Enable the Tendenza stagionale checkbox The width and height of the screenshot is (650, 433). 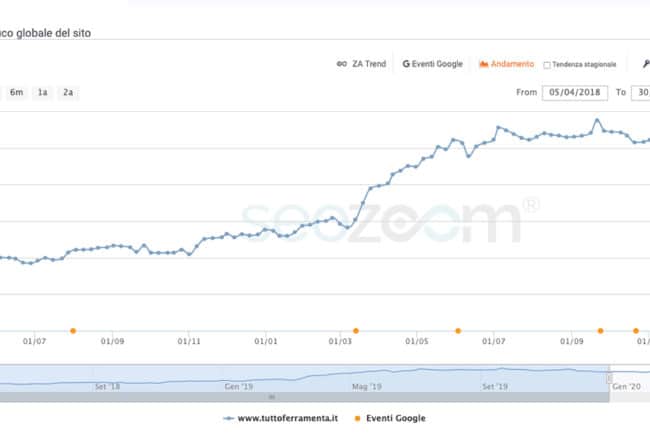(x=547, y=65)
